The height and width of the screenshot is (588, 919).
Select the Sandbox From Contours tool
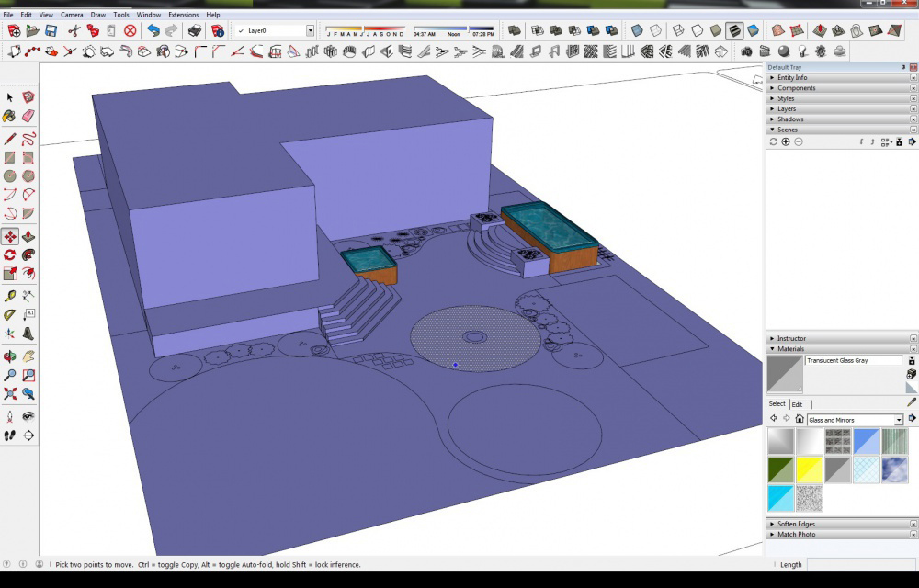(x=777, y=30)
